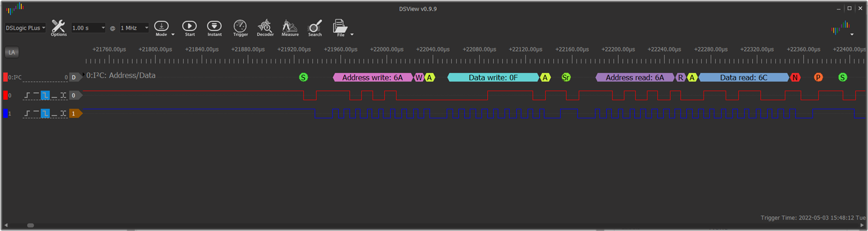868x231 pixels.
Task: Set channel 1 trigger to either edge
Action: tap(63, 113)
